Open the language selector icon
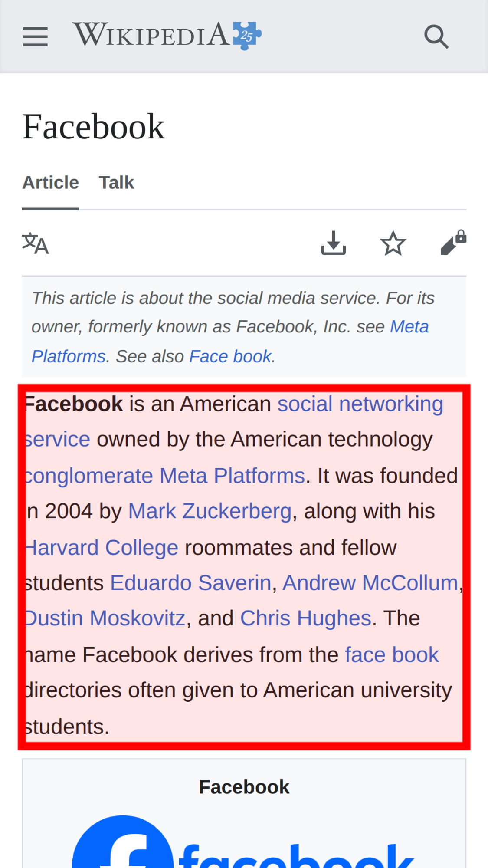The width and height of the screenshot is (488, 868). point(35,243)
